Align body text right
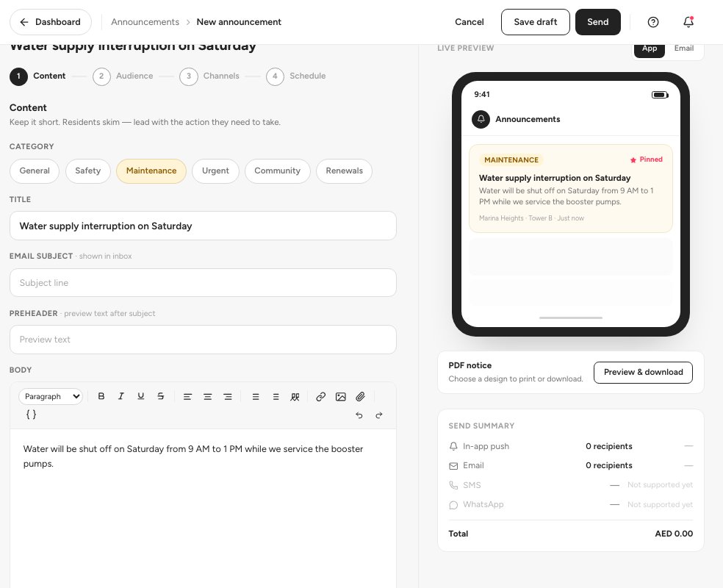The image size is (723, 588). tap(227, 397)
